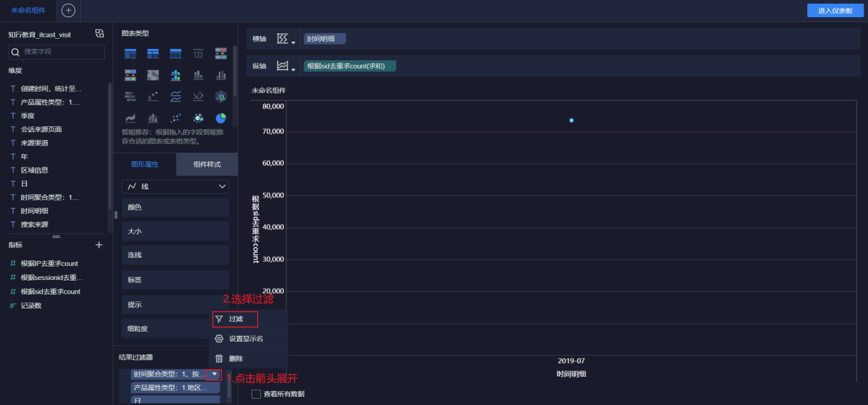Select the scatter plot chart type icon
The image size is (868, 405).
pyautogui.click(x=176, y=118)
